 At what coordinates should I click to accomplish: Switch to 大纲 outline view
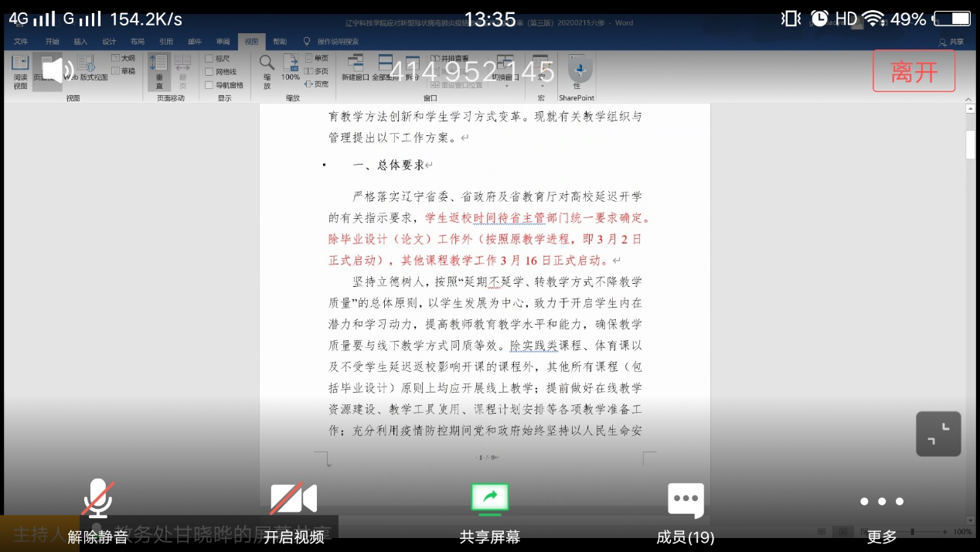(x=124, y=58)
